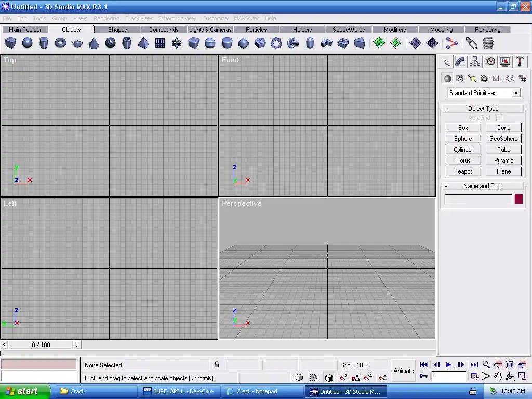This screenshot has width=532, height=399.
Task: Open the Modifiers tab
Action: pyautogui.click(x=395, y=30)
